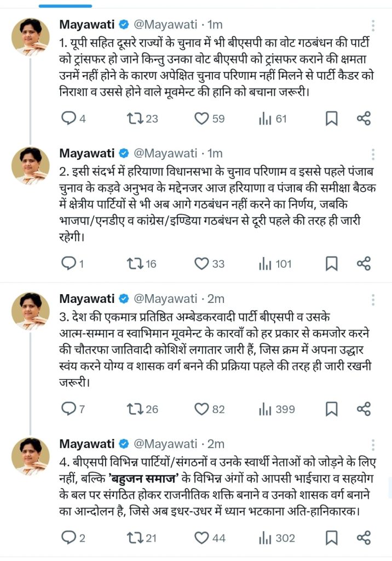Like the third tweet with 82 likes
The height and width of the screenshot is (561, 392).
tap(203, 409)
